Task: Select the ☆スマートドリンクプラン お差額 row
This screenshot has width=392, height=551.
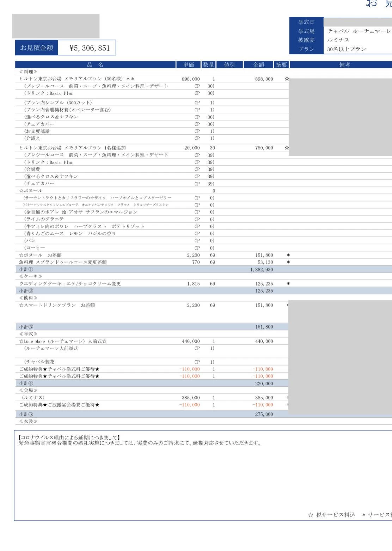Action: [x=57, y=305]
